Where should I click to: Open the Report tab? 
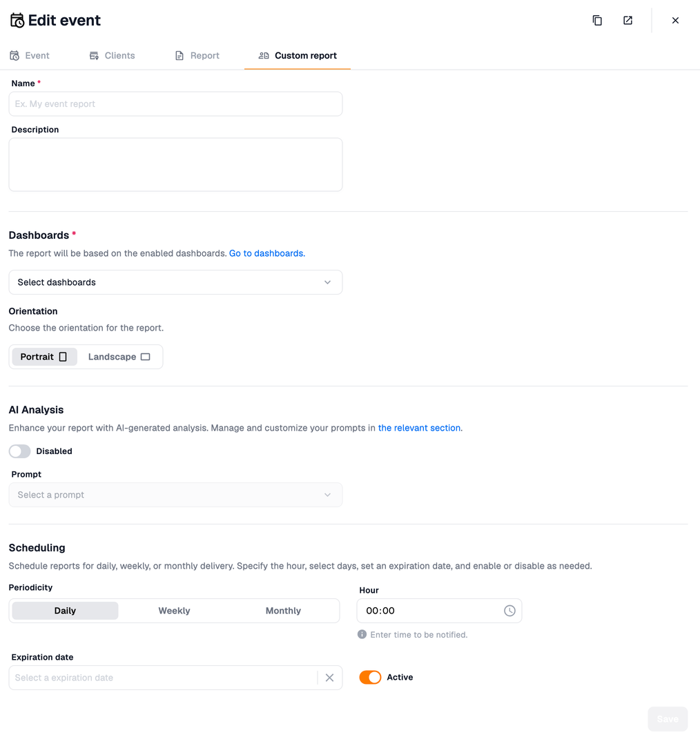pos(197,56)
